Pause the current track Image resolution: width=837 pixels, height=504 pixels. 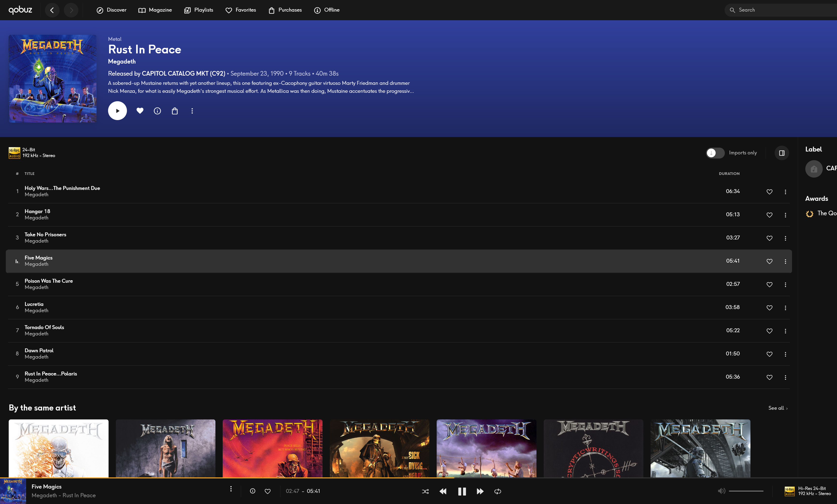click(462, 491)
